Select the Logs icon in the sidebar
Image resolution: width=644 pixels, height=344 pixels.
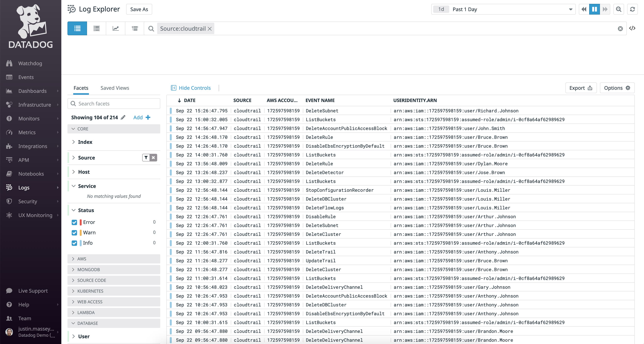click(9, 187)
